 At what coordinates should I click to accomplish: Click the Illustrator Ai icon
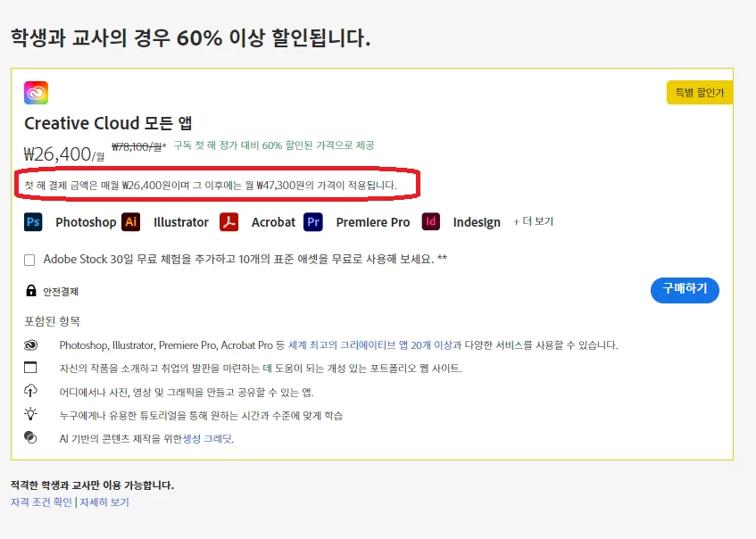pos(130,222)
